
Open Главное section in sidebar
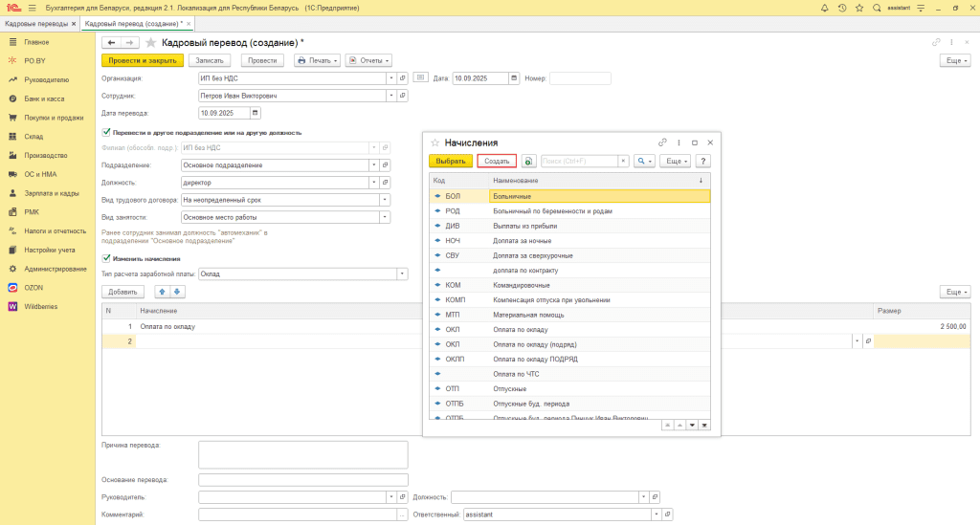point(36,42)
